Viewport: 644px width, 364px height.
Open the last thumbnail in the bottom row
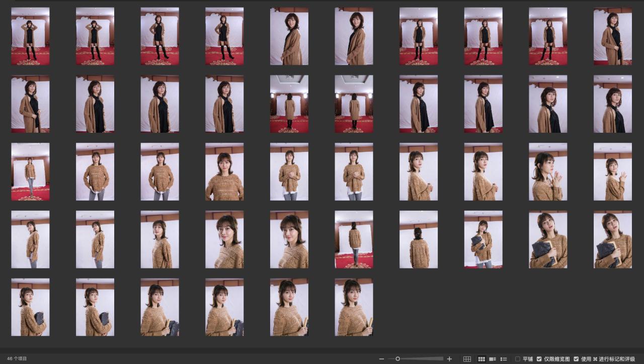pos(354,307)
